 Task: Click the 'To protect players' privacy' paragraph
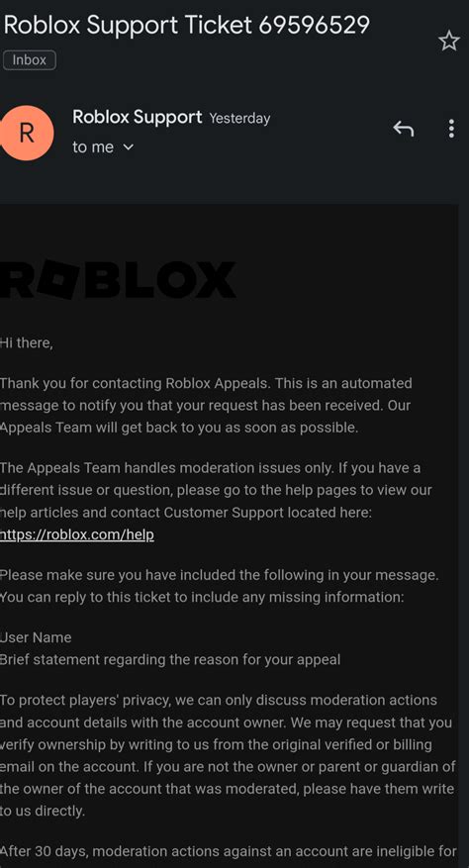pos(228,755)
